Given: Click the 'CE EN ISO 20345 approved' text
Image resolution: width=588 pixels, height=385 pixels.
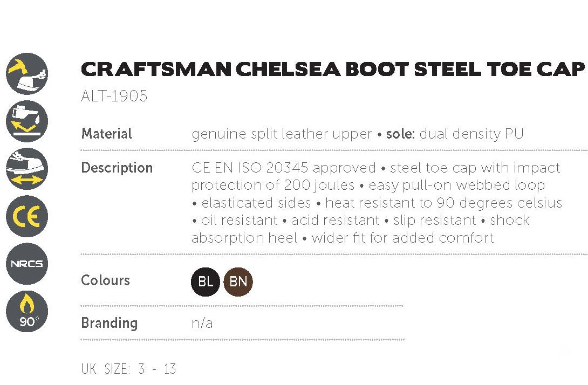Looking at the screenshot, I should tap(284, 168).
